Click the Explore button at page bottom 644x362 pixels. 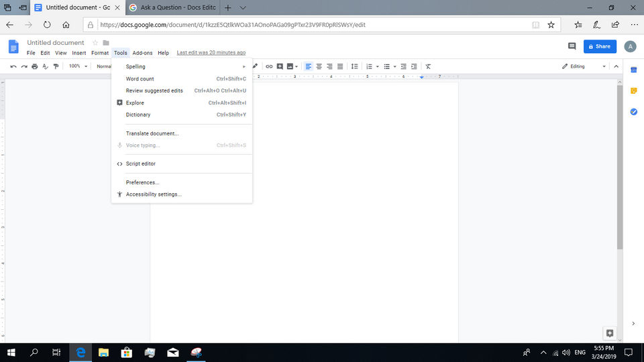point(610,333)
